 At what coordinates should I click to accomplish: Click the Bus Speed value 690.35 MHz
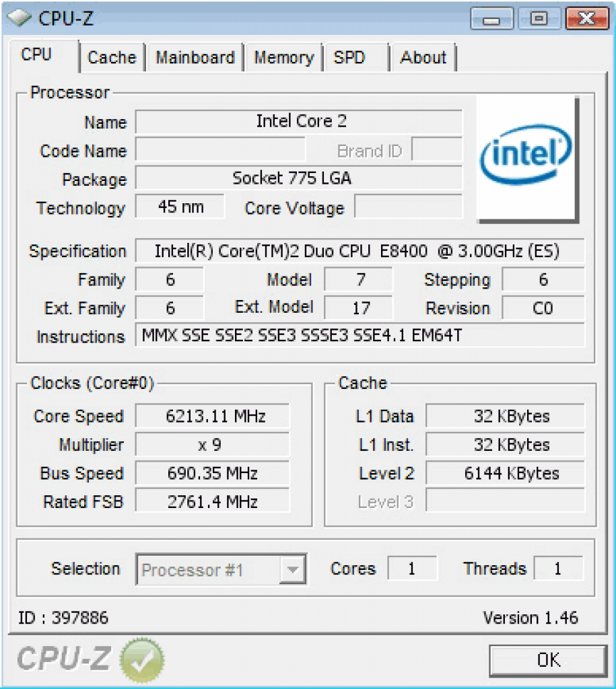[213, 473]
